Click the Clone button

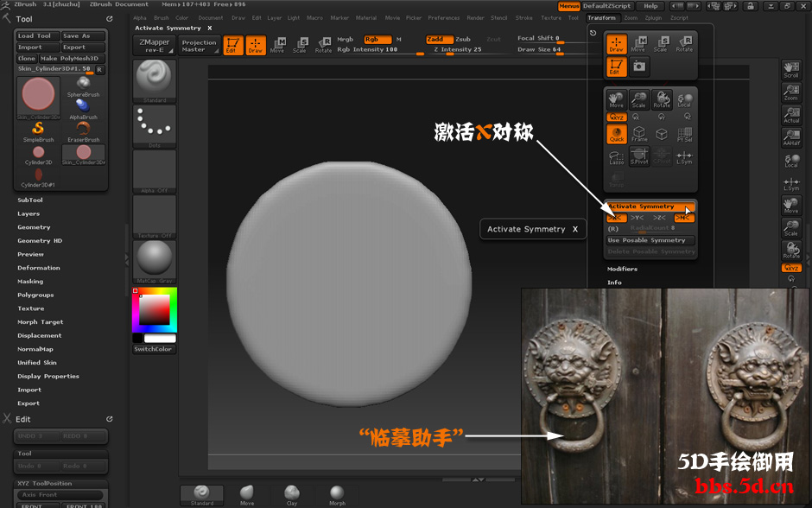(x=27, y=59)
